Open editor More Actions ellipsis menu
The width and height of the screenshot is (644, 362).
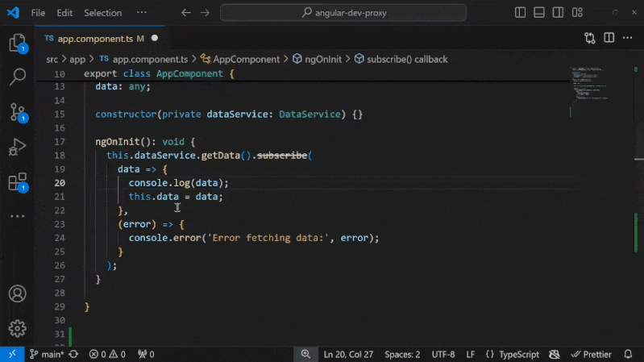point(629,38)
